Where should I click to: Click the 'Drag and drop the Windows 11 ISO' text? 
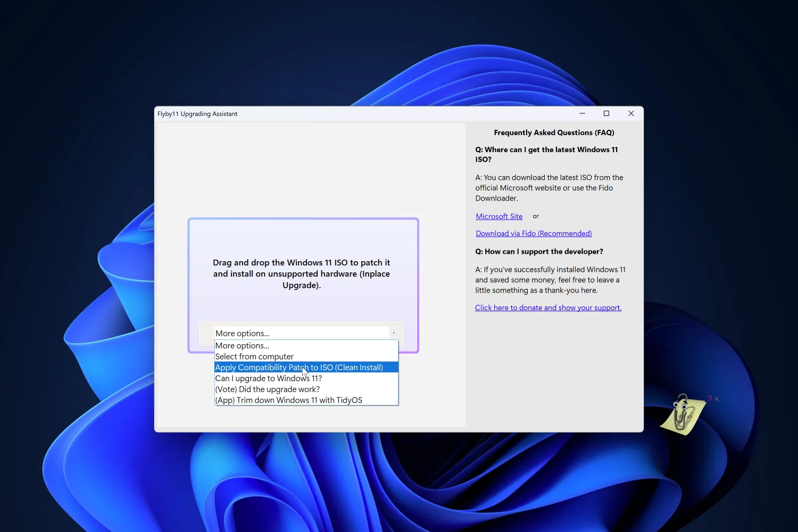pyautogui.click(x=302, y=274)
